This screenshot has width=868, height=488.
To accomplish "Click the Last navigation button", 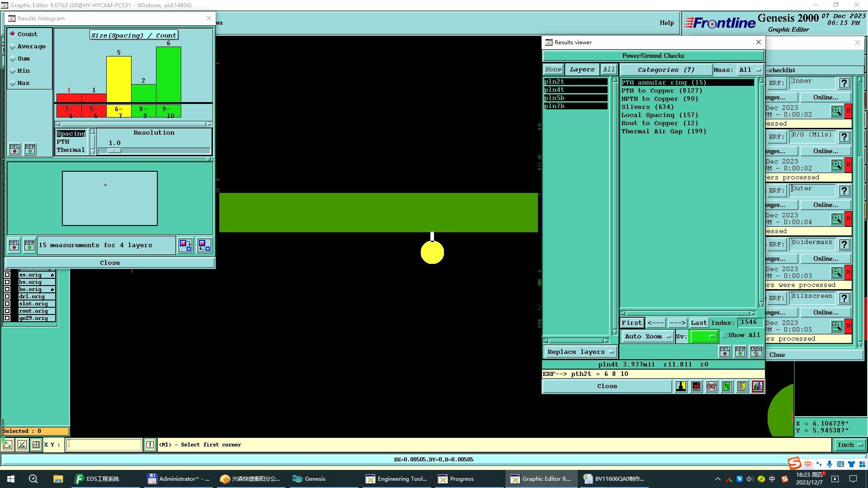I will coord(698,323).
